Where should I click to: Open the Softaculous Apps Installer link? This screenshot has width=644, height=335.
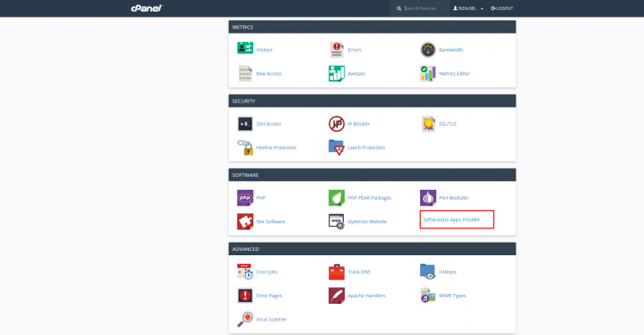(452, 219)
